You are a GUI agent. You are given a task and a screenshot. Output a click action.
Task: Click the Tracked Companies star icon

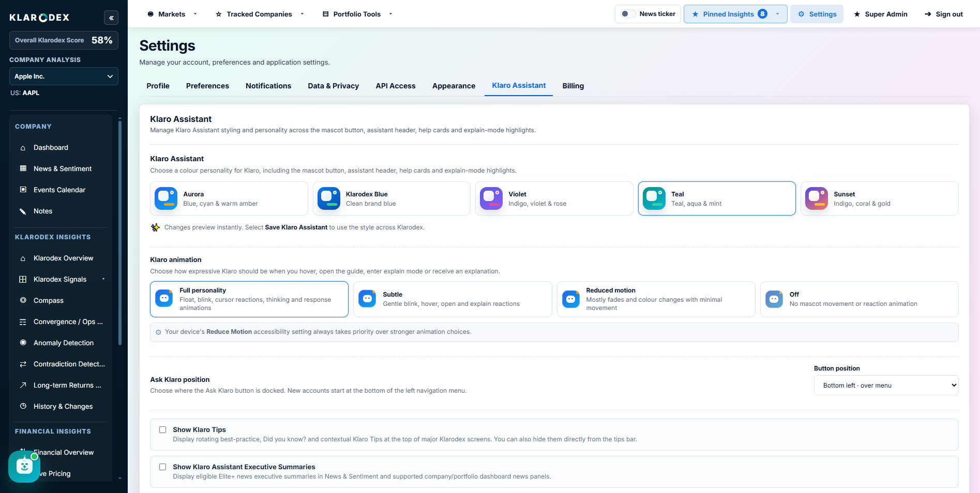click(219, 14)
